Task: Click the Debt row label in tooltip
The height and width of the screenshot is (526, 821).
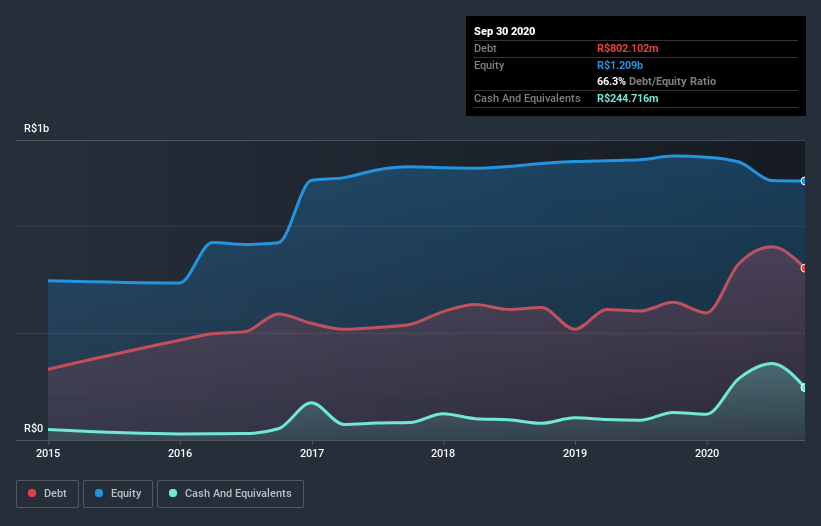Action: point(485,48)
